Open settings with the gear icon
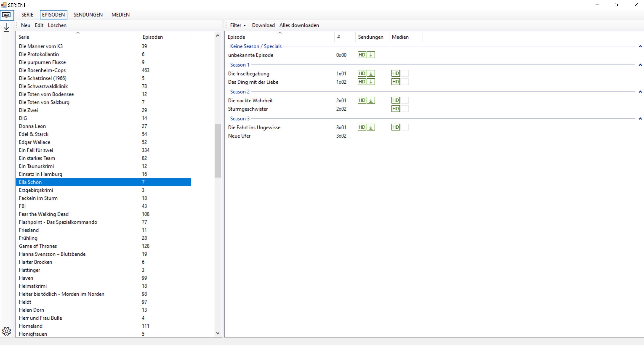644x345 pixels. pyautogui.click(x=7, y=331)
